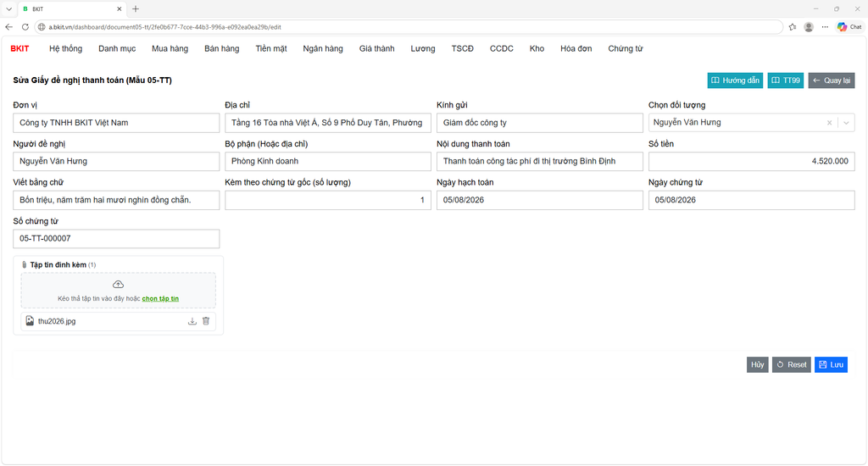Clear the selected Nguyễn Văn Hưng object

click(829, 123)
